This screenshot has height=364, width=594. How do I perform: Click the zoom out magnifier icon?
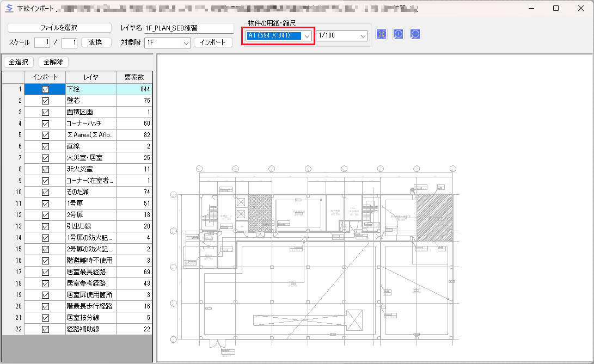click(x=415, y=34)
